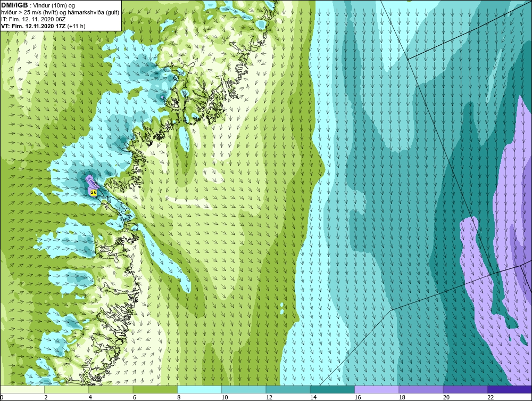Click the legend scale label 10

pos(225,398)
